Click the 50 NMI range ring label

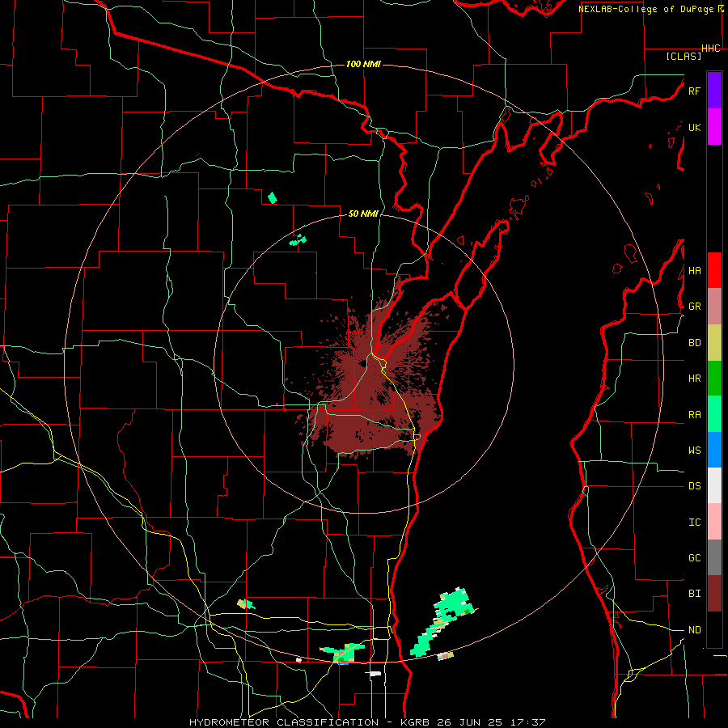tap(363, 214)
